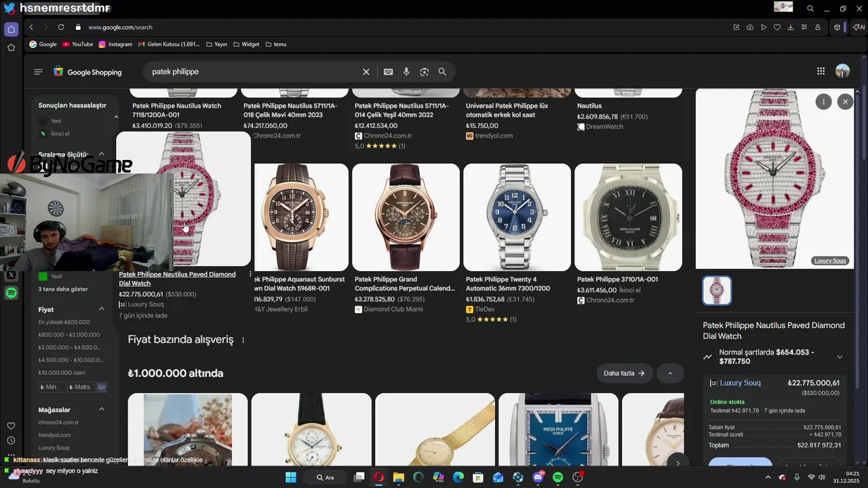This screenshot has height=488, width=868.
Task: Open the Yayın bookmarks folder
Action: pyautogui.click(x=216, y=44)
